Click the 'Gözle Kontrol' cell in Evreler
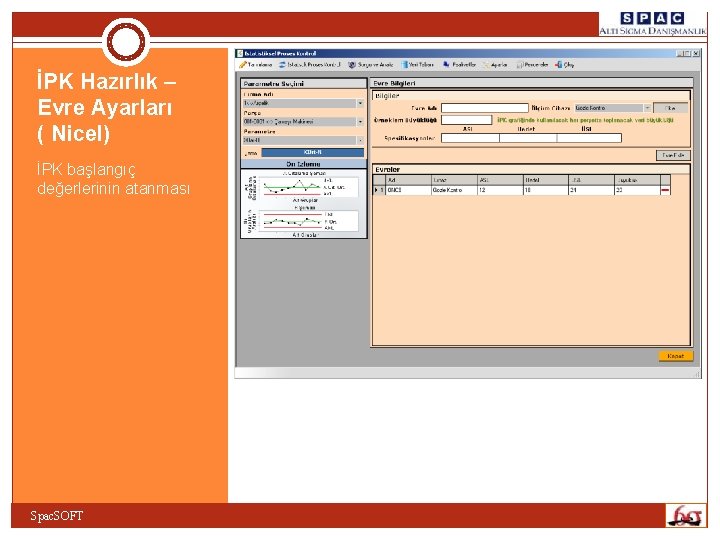 pyautogui.click(x=454, y=190)
